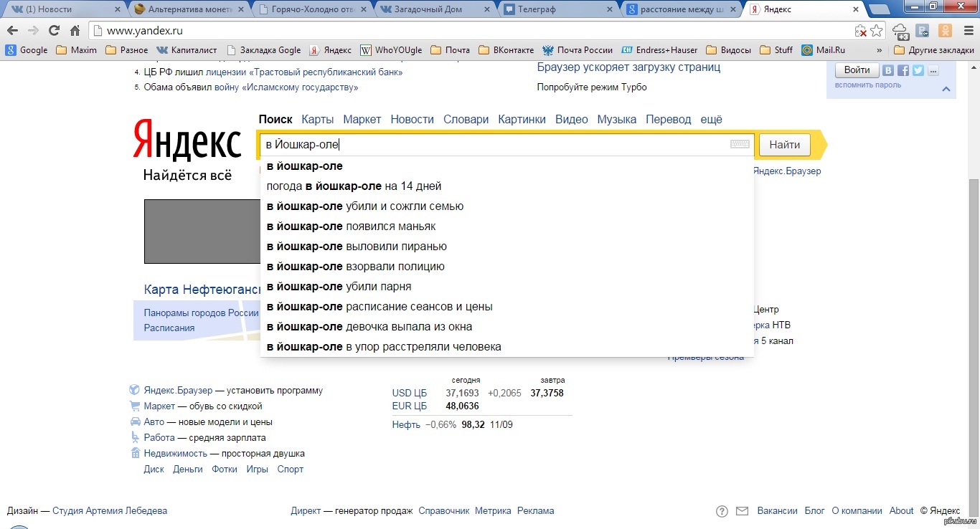Image resolution: width=980 pixels, height=529 pixels.
Task: Open the Разное bookmarks folder
Action: 126,50
